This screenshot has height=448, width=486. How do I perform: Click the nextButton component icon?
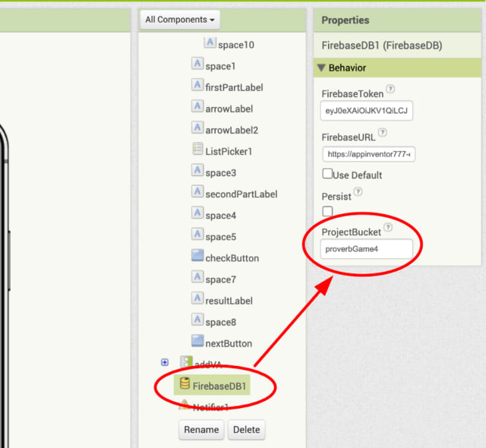[x=197, y=342]
